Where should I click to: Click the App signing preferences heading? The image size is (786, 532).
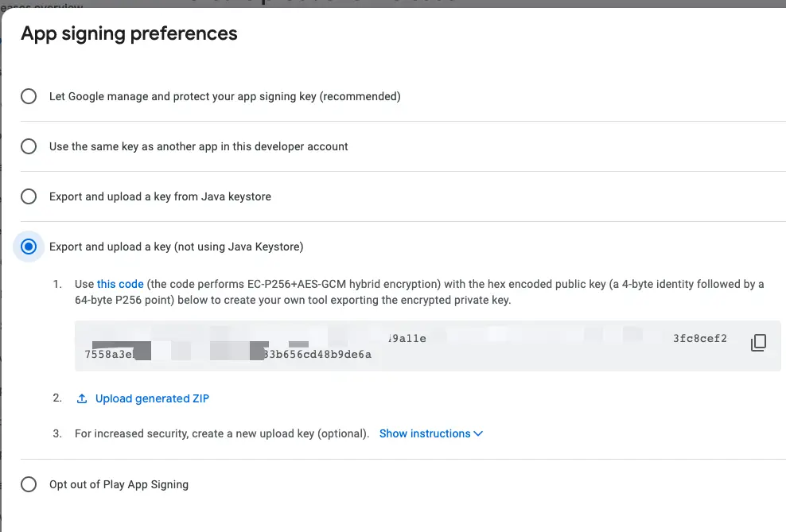pos(129,33)
